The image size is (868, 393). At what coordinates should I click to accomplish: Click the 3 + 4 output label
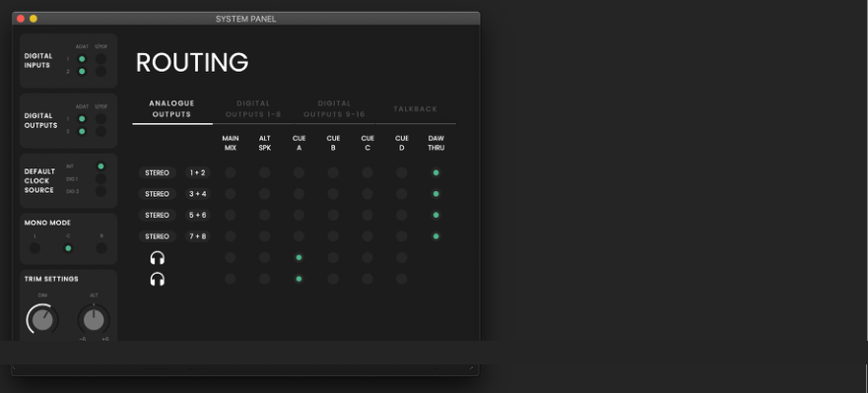(x=198, y=194)
